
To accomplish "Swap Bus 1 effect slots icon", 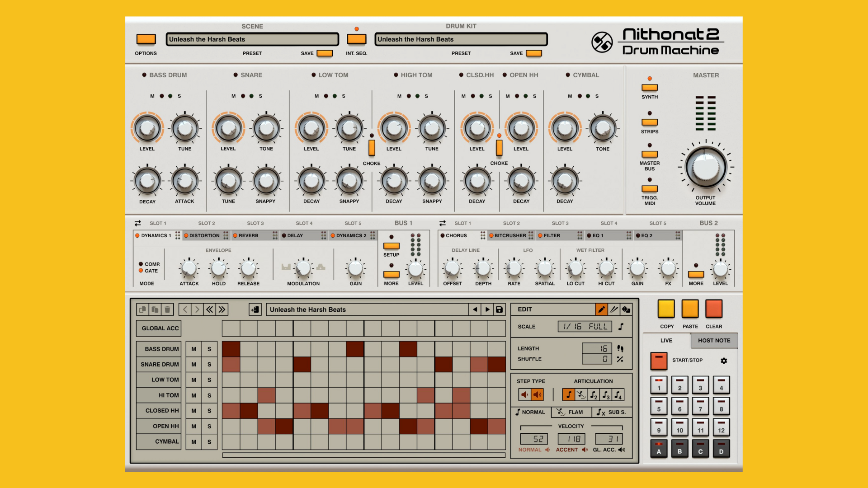I will [138, 223].
